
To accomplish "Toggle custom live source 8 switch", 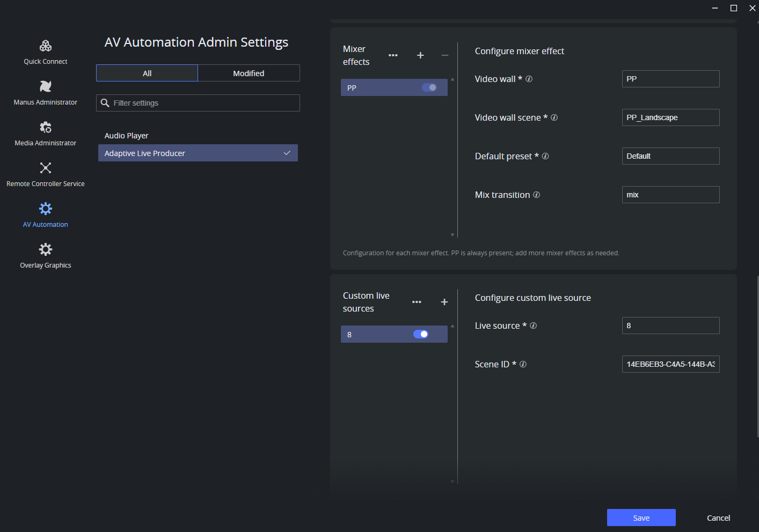I will (421, 334).
